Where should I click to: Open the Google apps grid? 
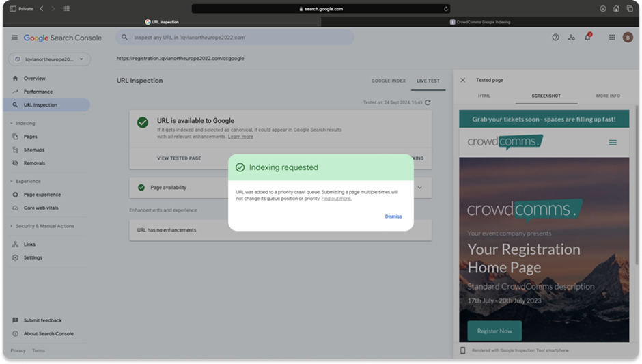pyautogui.click(x=612, y=38)
